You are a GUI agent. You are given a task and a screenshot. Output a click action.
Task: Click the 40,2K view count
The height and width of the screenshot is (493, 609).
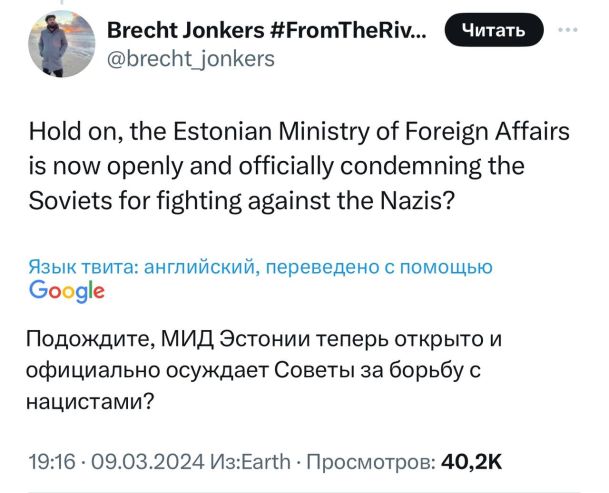[x=471, y=461]
